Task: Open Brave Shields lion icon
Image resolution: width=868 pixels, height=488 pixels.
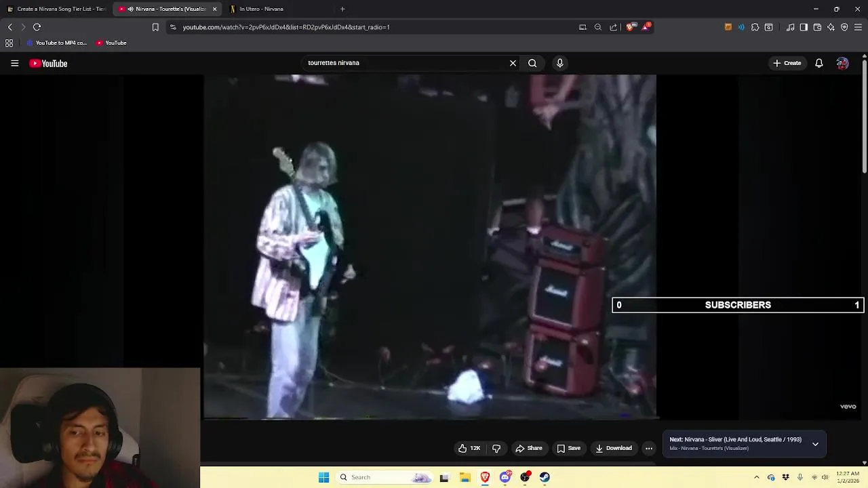Action: (x=630, y=27)
